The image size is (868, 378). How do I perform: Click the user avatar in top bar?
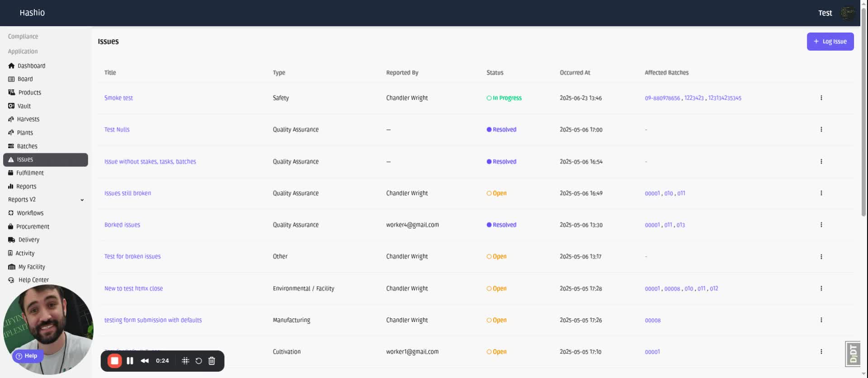(848, 13)
